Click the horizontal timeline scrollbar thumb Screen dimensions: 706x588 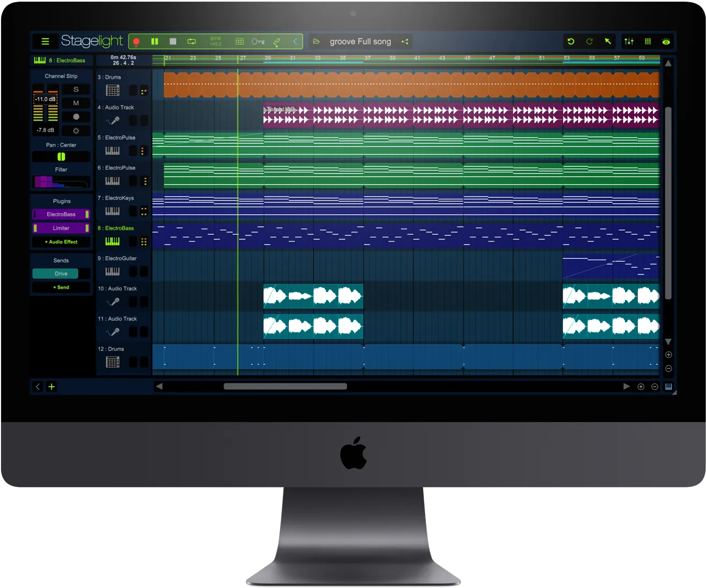coord(285,386)
